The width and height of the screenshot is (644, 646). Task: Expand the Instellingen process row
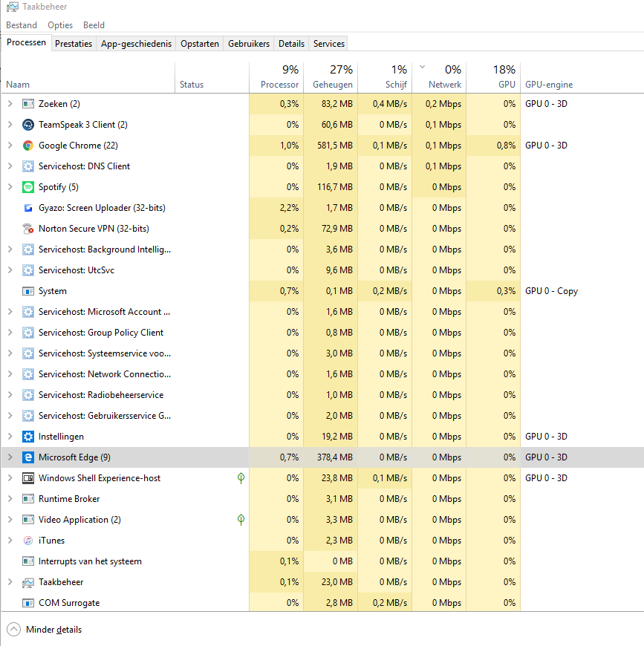[10, 437]
